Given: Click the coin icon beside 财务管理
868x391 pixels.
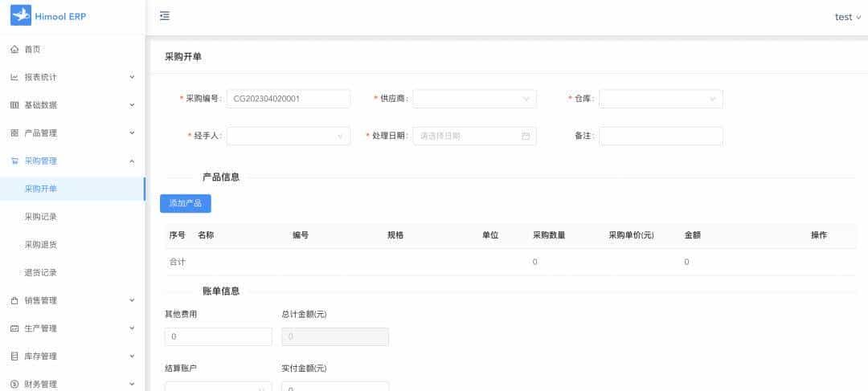Looking at the screenshot, I should pos(15,384).
